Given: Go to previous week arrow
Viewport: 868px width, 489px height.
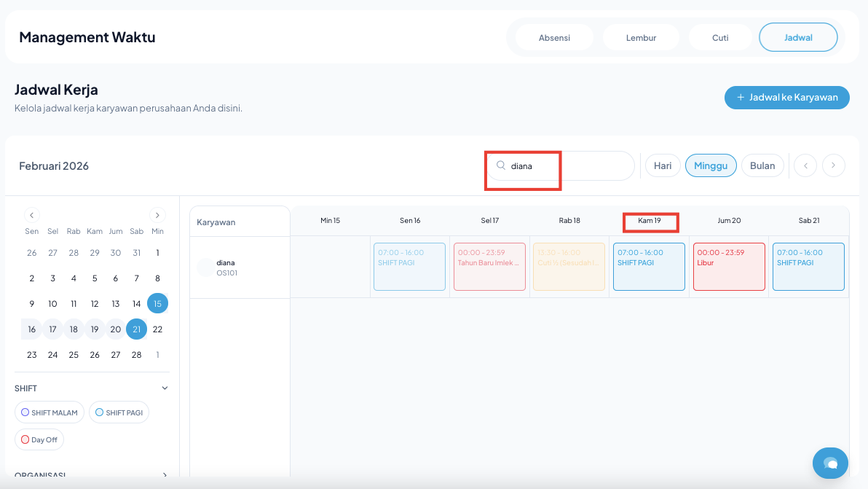Looking at the screenshot, I should [805, 165].
